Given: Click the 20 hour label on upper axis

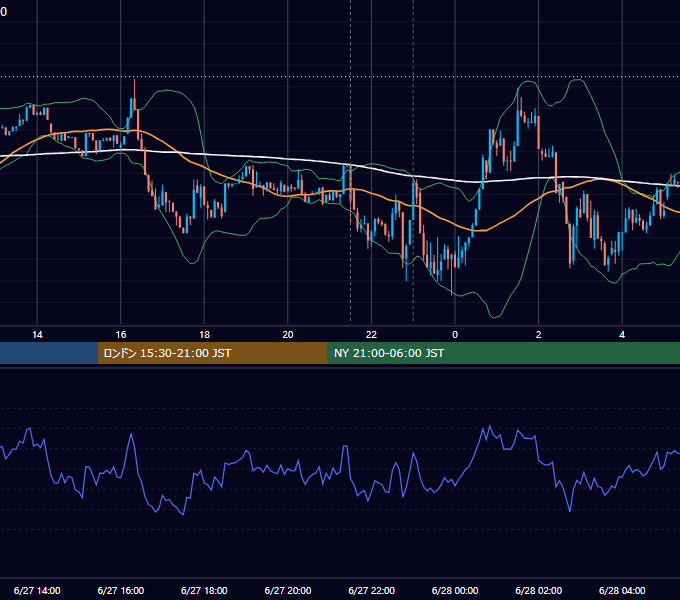Looking at the screenshot, I should pyautogui.click(x=288, y=335).
